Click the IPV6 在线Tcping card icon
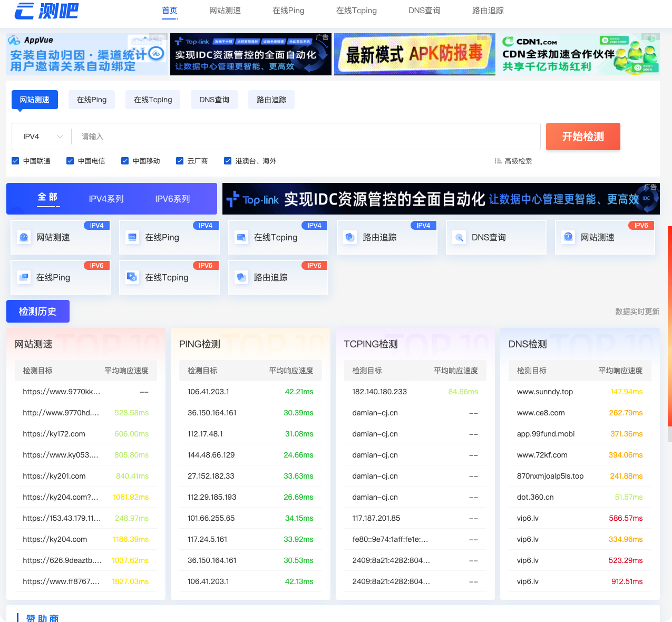Image resolution: width=672 pixels, height=622 pixels. [x=132, y=277]
